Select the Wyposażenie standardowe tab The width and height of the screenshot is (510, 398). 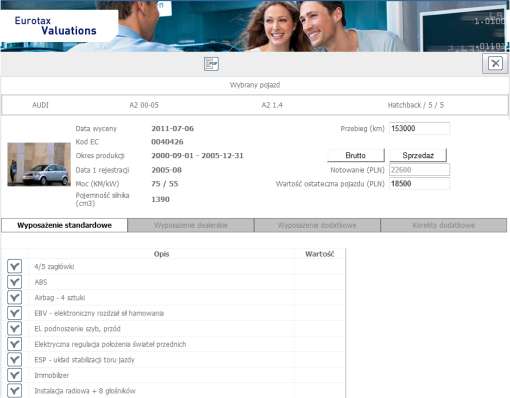click(x=64, y=225)
